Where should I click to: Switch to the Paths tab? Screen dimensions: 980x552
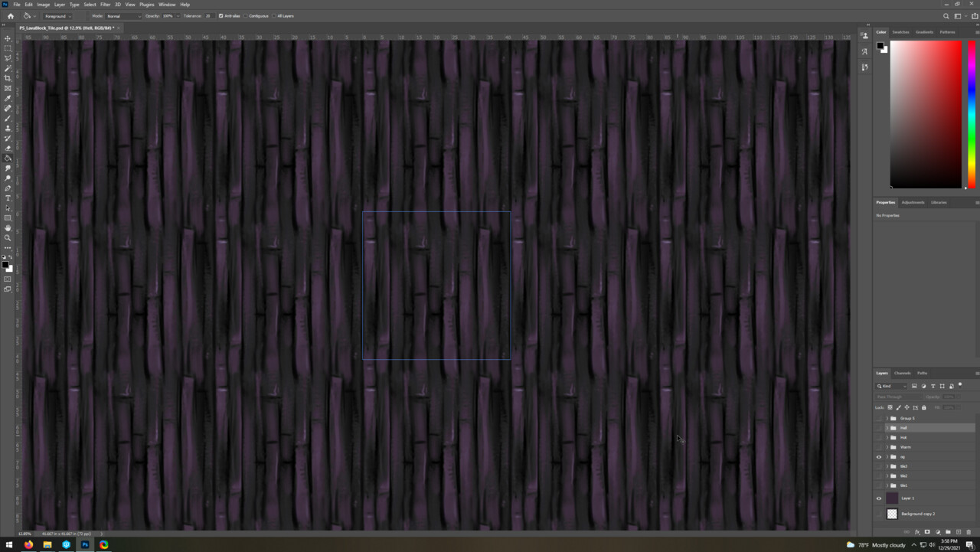click(x=923, y=373)
